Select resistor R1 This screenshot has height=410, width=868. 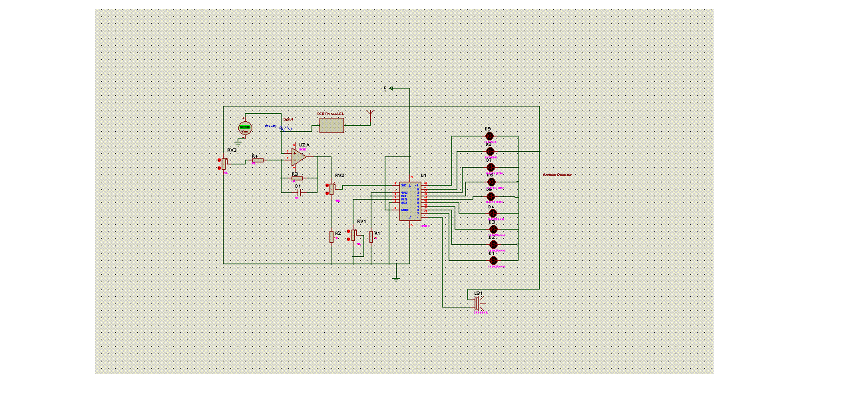coord(371,236)
